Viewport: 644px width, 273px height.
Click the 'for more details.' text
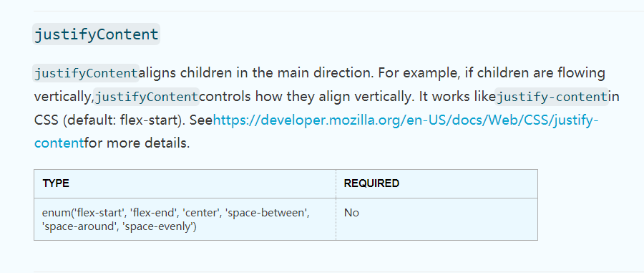pyautogui.click(x=137, y=143)
